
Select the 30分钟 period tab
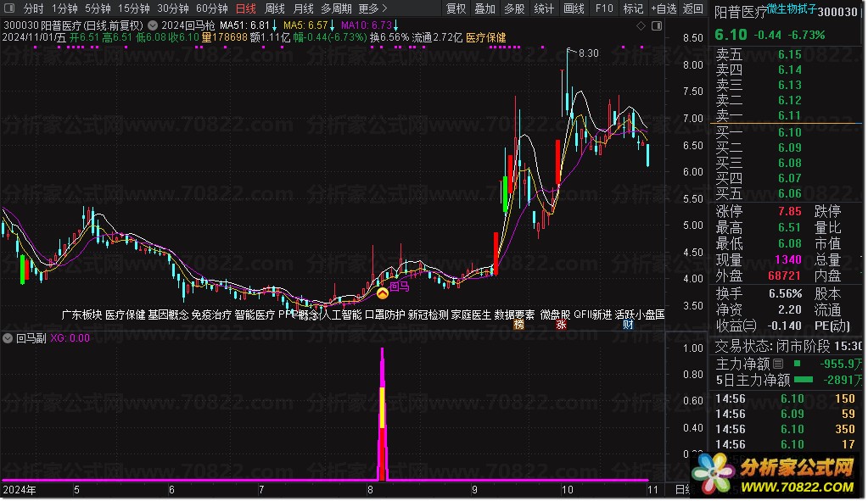[173, 8]
